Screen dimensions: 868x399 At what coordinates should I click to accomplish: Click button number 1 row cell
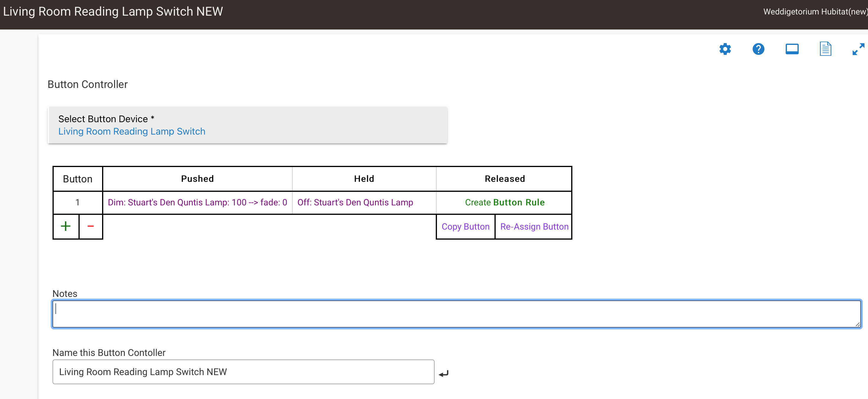coord(78,202)
